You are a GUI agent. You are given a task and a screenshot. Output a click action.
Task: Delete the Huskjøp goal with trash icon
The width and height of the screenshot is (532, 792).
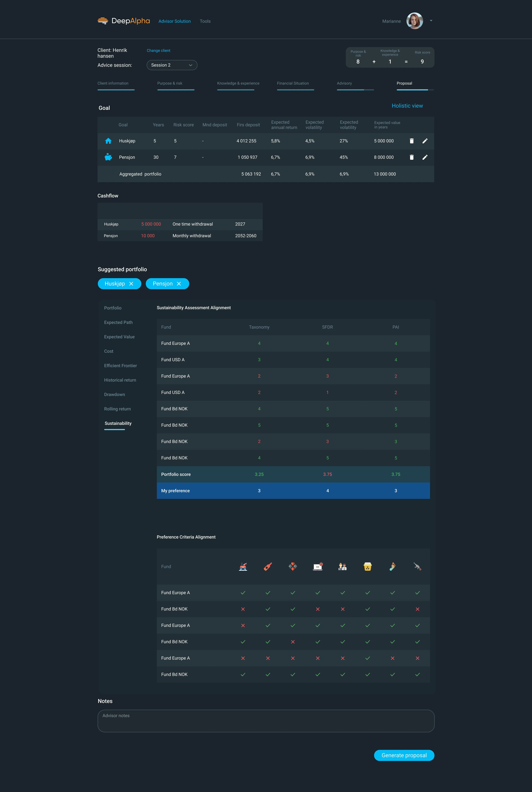(412, 141)
